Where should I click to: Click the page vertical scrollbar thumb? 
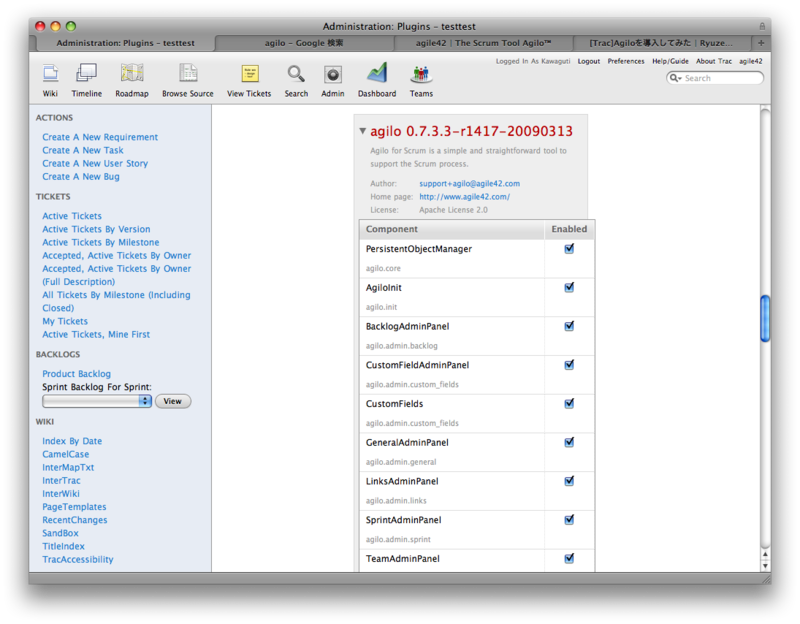(x=765, y=318)
